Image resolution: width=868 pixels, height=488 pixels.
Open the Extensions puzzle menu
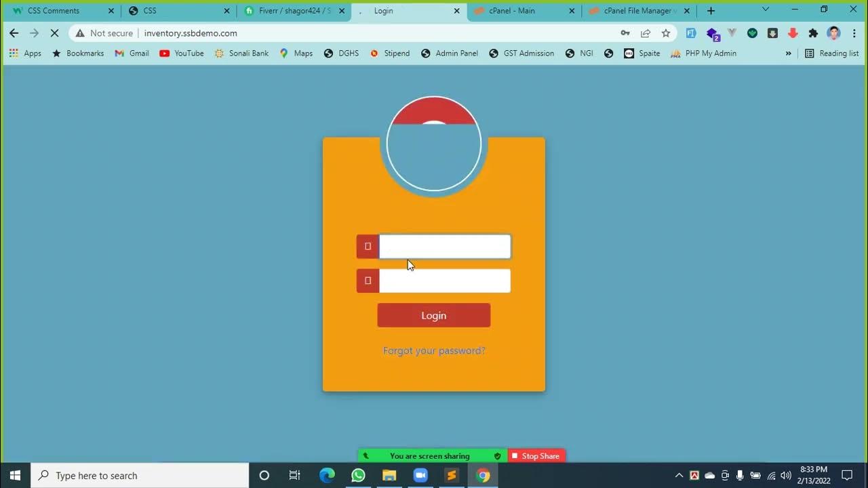(813, 33)
